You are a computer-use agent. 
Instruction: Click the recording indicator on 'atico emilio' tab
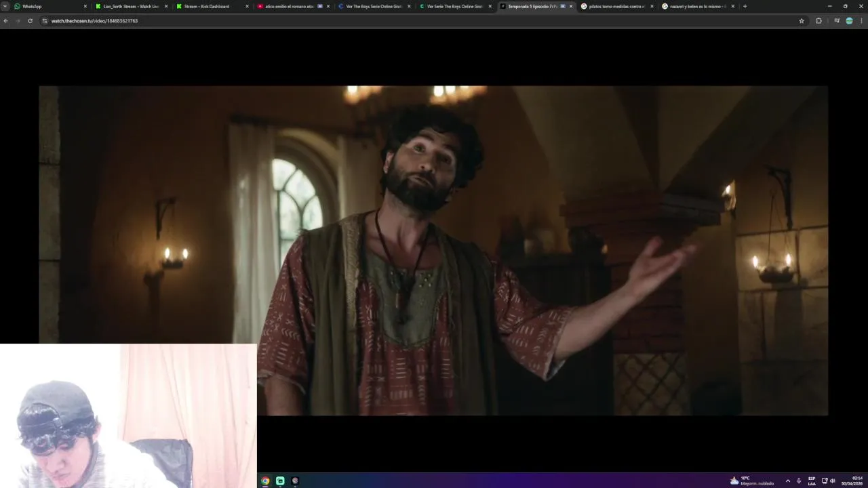(x=320, y=6)
